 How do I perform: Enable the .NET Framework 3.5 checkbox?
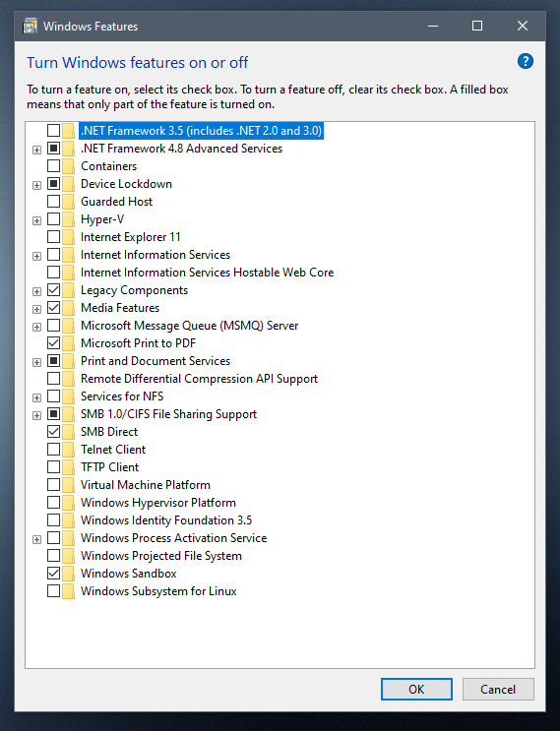pyautogui.click(x=53, y=131)
